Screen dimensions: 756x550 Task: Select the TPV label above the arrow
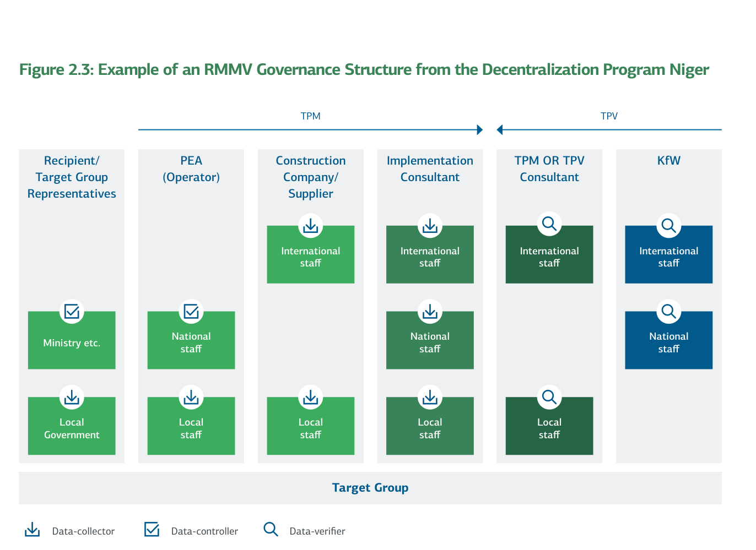tap(609, 116)
